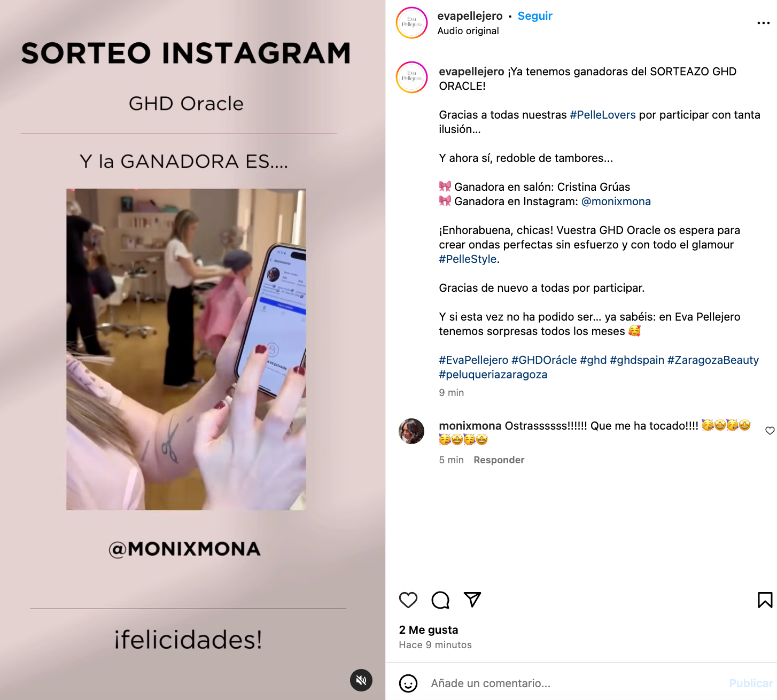Unmute the video using the speaker icon
The width and height of the screenshot is (777, 700).
[x=361, y=680]
